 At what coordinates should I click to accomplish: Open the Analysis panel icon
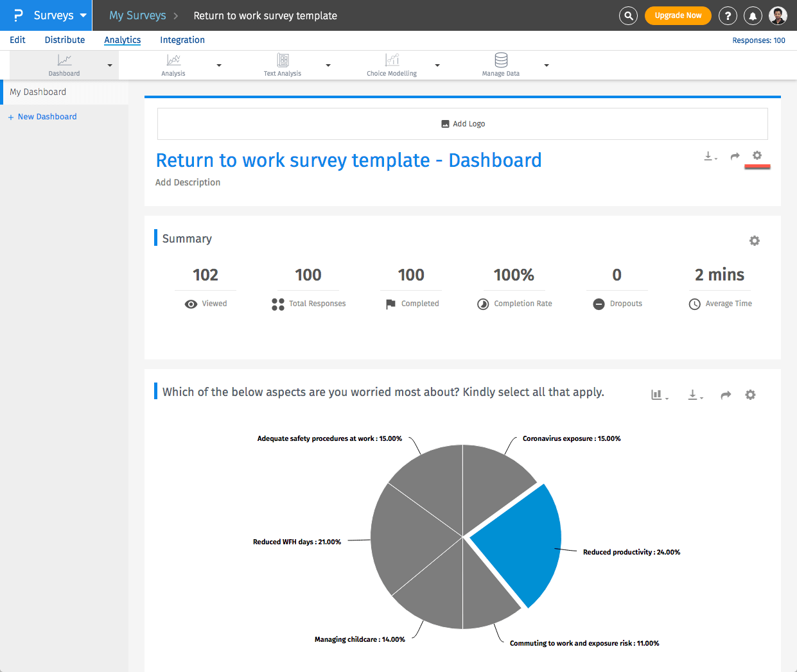pyautogui.click(x=173, y=61)
